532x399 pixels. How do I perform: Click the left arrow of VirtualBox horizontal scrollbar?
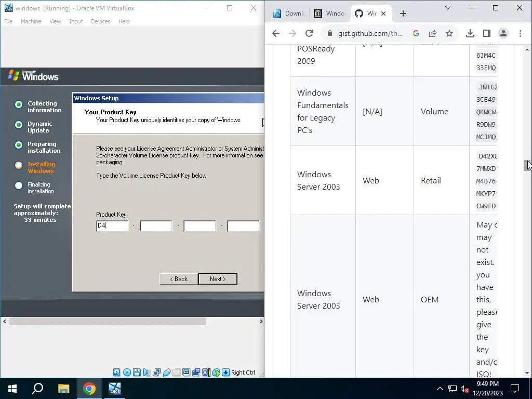coord(4,321)
